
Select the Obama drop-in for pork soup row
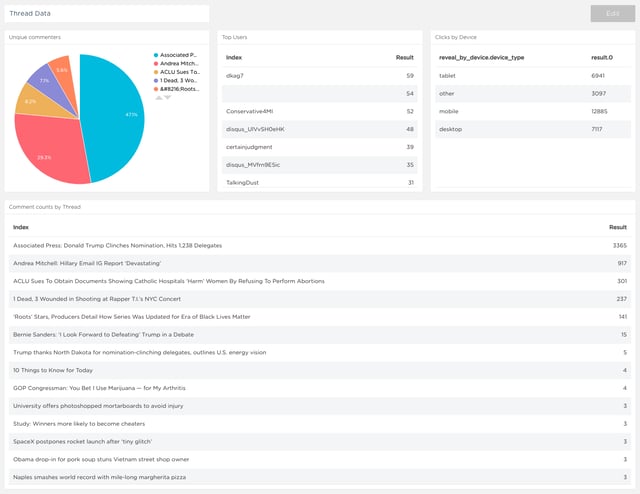point(320,459)
